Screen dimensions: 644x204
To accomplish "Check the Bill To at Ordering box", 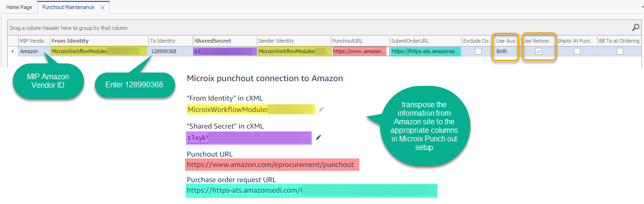I will [619, 51].
